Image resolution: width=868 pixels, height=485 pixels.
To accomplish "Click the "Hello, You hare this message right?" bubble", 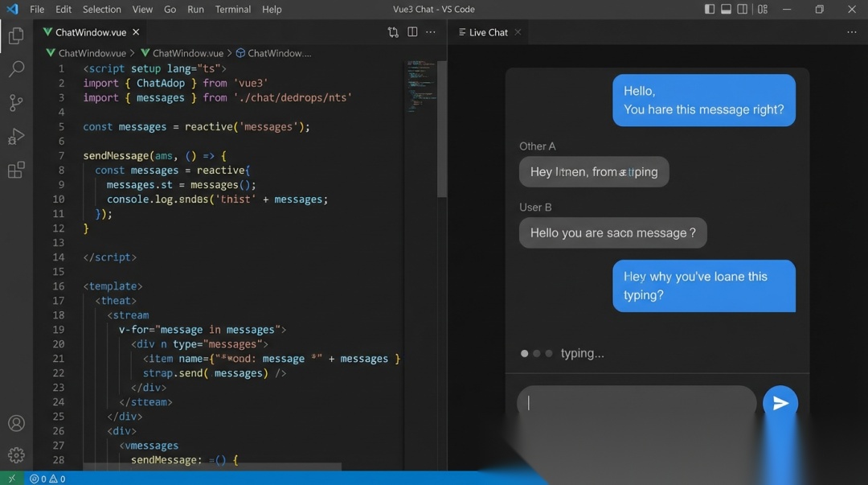I will point(703,101).
